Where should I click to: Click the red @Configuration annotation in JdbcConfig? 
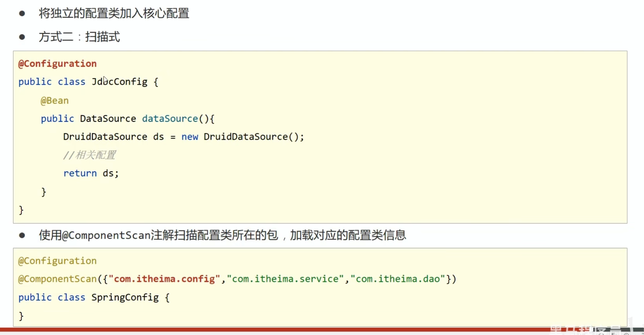click(57, 64)
